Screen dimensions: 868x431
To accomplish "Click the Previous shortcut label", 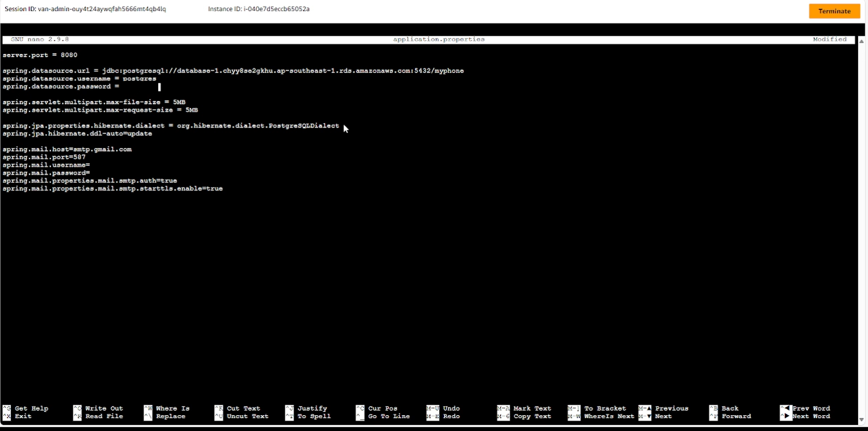I will [x=672, y=409].
